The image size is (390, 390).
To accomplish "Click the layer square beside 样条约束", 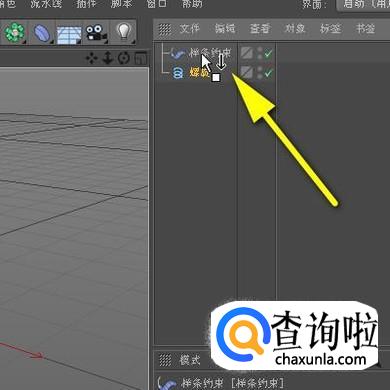I will 247,53.
